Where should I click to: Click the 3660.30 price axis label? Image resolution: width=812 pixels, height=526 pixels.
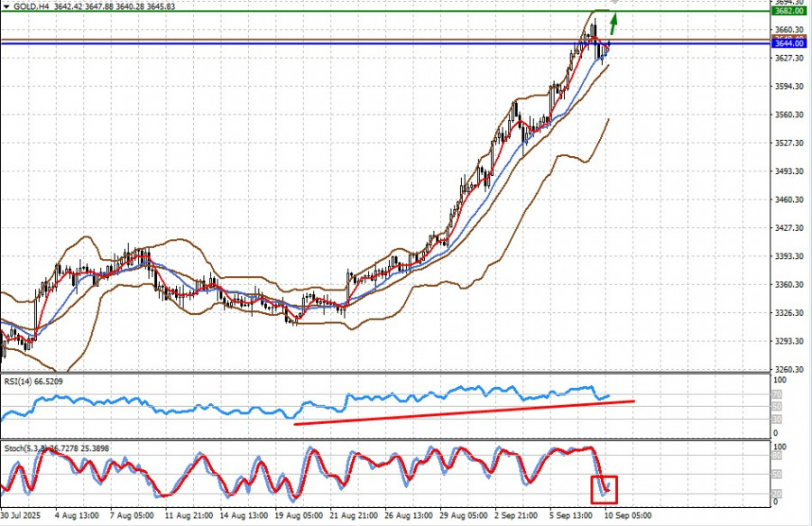(789, 30)
